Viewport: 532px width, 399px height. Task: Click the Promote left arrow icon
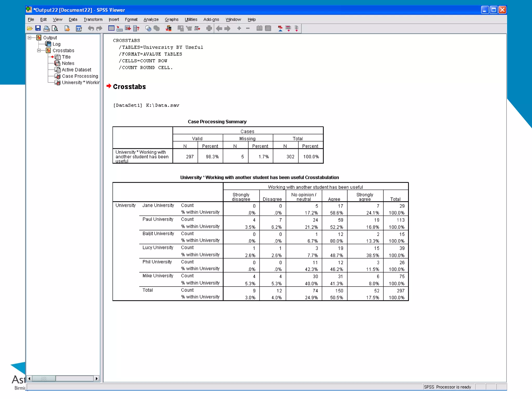219,28
